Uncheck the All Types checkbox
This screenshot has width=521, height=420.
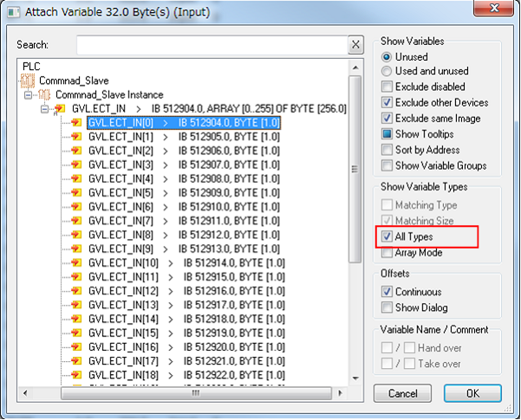pos(387,236)
